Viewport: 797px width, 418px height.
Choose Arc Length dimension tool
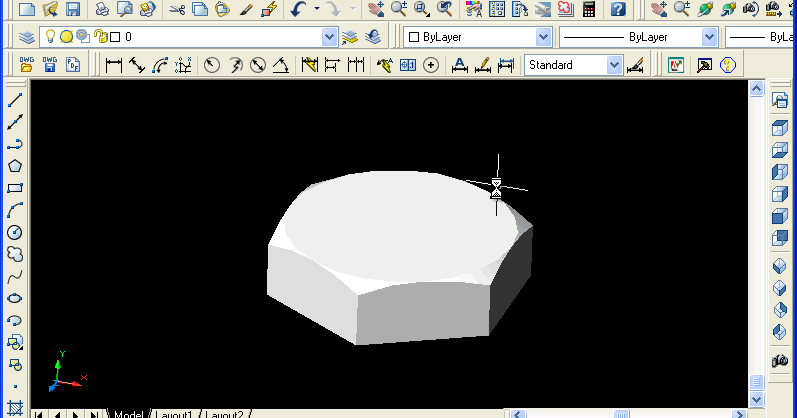(x=160, y=65)
